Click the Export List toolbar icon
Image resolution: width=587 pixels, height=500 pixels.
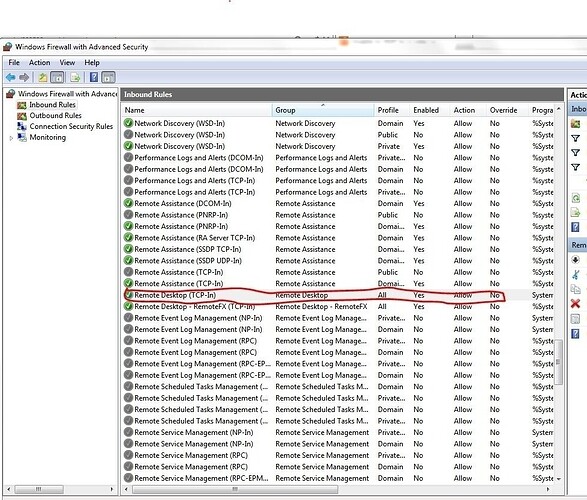pyautogui.click(x=75, y=77)
